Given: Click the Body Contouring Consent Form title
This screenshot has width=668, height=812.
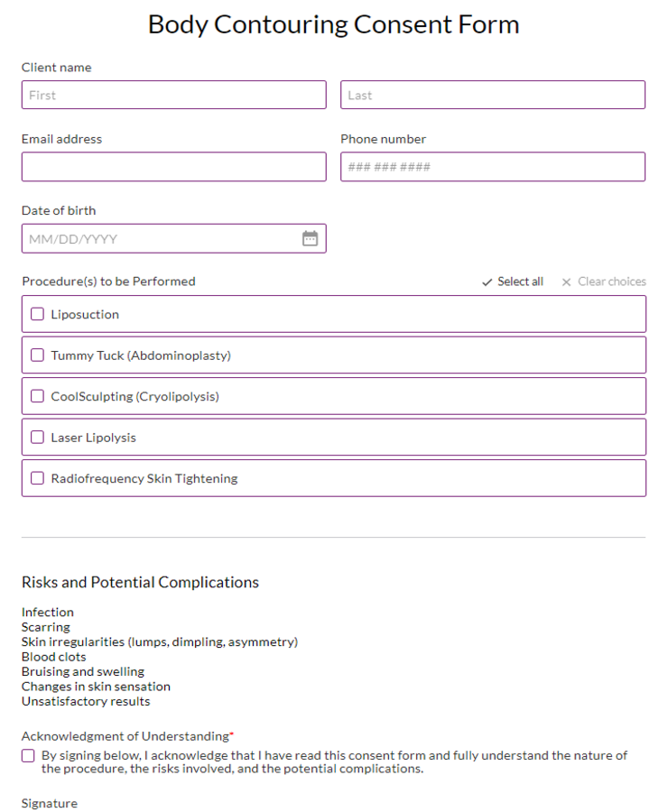Looking at the screenshot, I should [334, 23].
